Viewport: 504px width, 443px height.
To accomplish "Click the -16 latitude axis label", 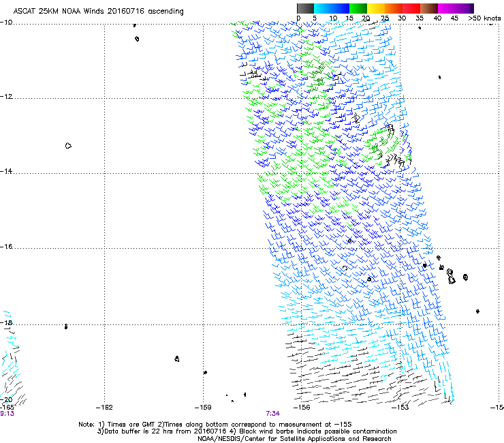I will pyautogui.click(x=6, y=247).
